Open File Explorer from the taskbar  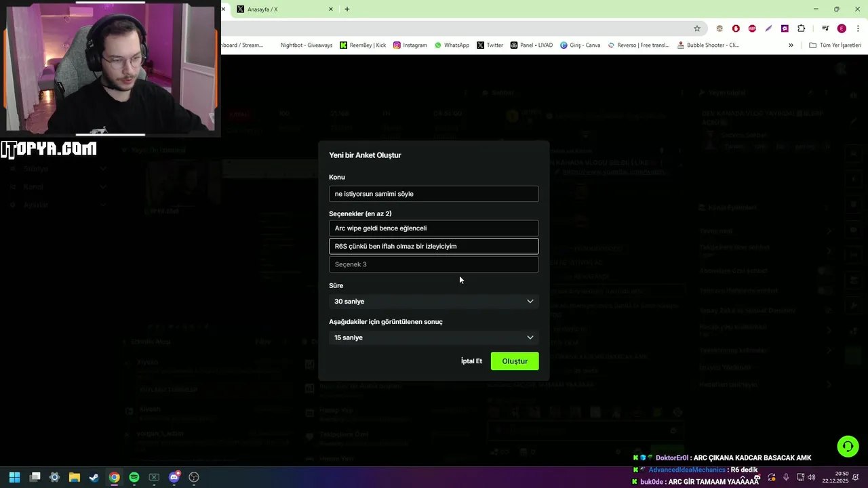(75, 477)
